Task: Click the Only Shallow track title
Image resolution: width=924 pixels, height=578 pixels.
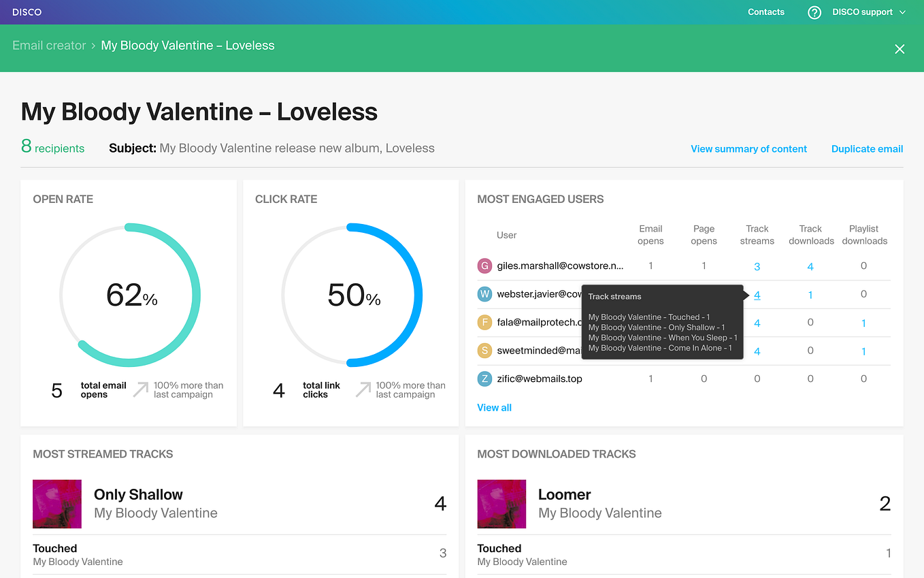Action: [138, 494]
